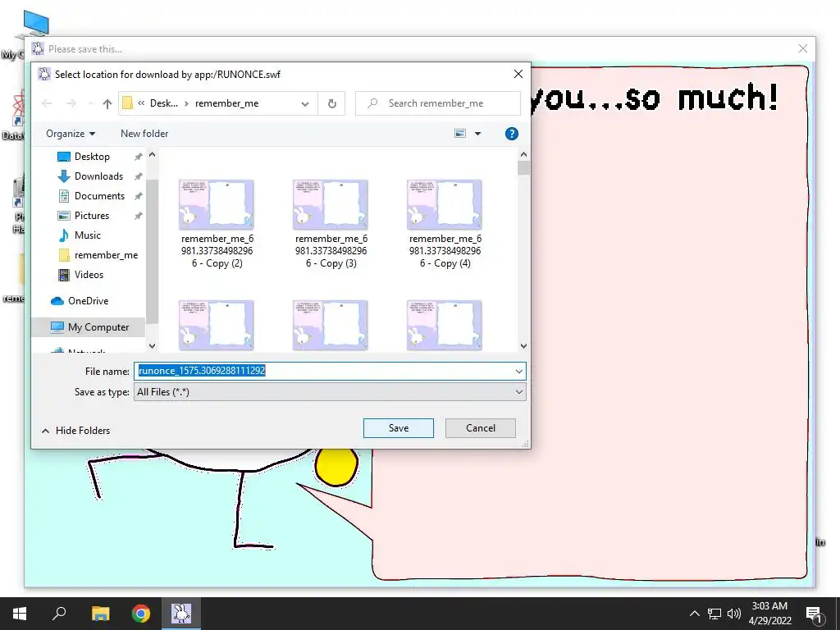Open the Organize menu

coord(71,134)
